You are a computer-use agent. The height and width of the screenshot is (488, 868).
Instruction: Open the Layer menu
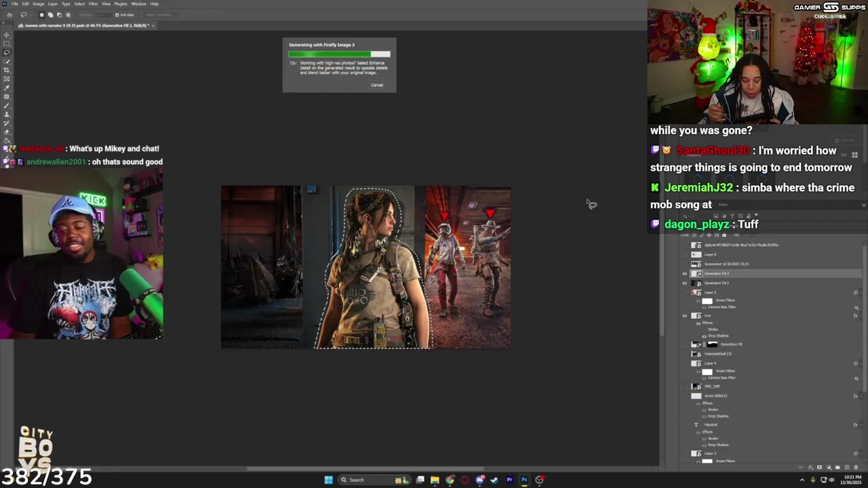53,4
